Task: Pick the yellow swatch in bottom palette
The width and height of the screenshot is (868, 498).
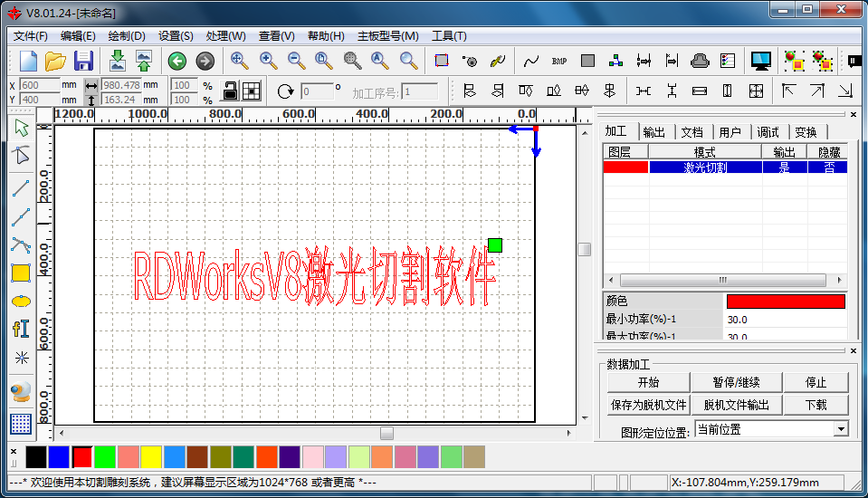Action: [x=150, y=457]
